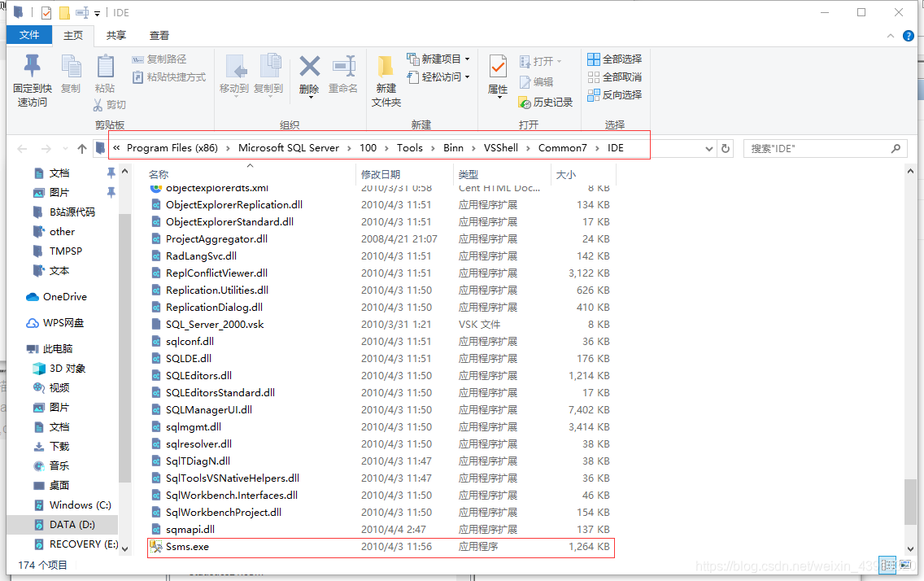Viewport: 924px width, 581px height.
Task: Expand the address bar history dropdown
Action: point(709,148)
